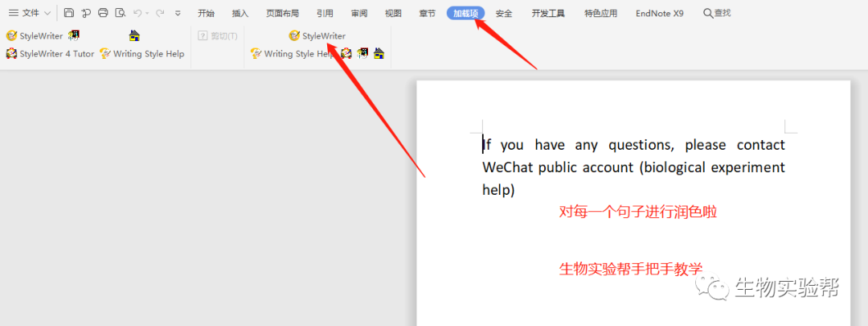This screenshot has height=326, width=868.
Task: Click the teacher icon in right add-in group
Action: pyautogui.click(x=362, y=54)
